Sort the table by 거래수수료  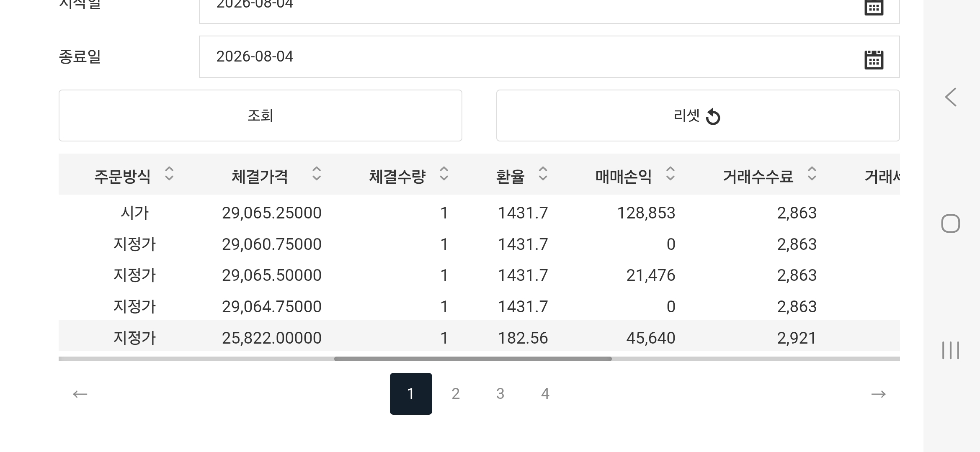[812, 174]
